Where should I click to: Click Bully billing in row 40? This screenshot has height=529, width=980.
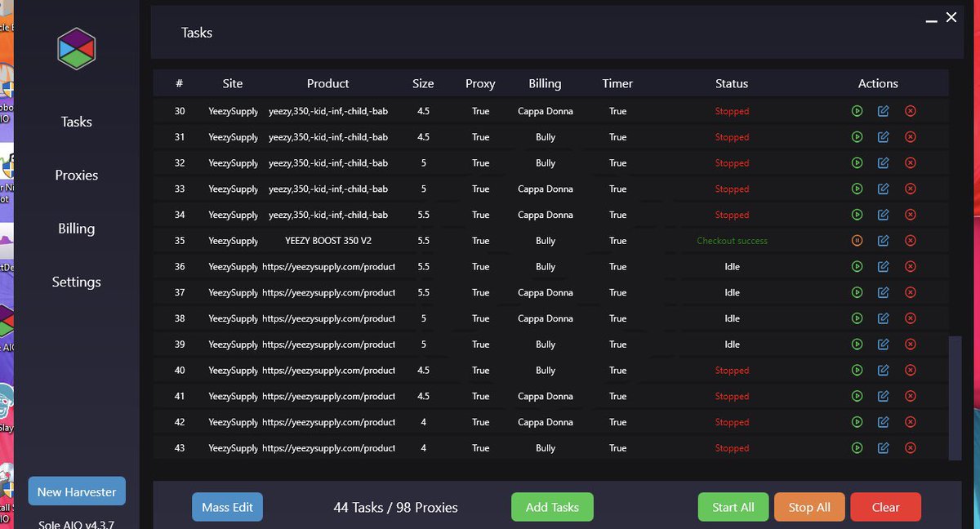(x=546, y=371)
